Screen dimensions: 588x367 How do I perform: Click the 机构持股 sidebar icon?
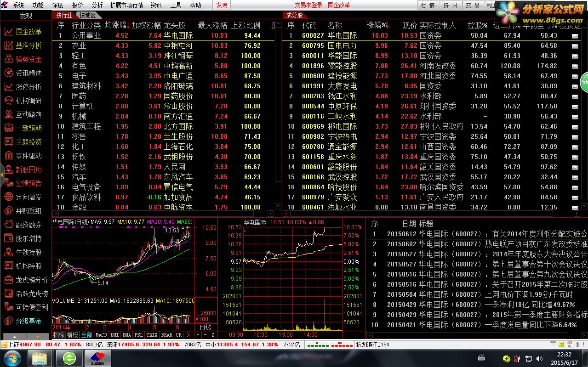point(9,266)
